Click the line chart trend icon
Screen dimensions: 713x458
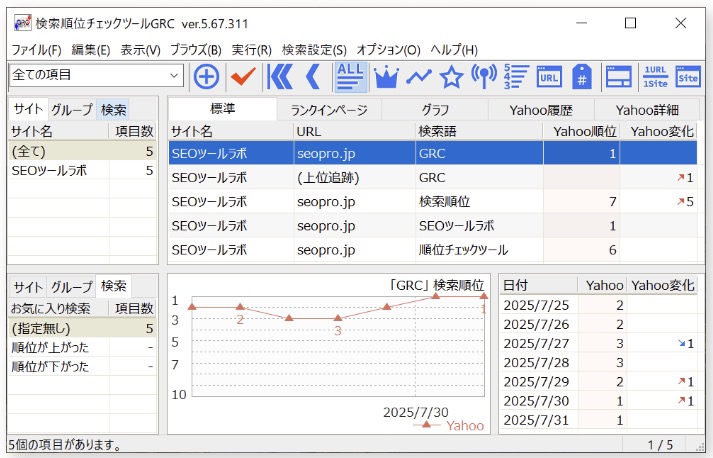[418, 76]
